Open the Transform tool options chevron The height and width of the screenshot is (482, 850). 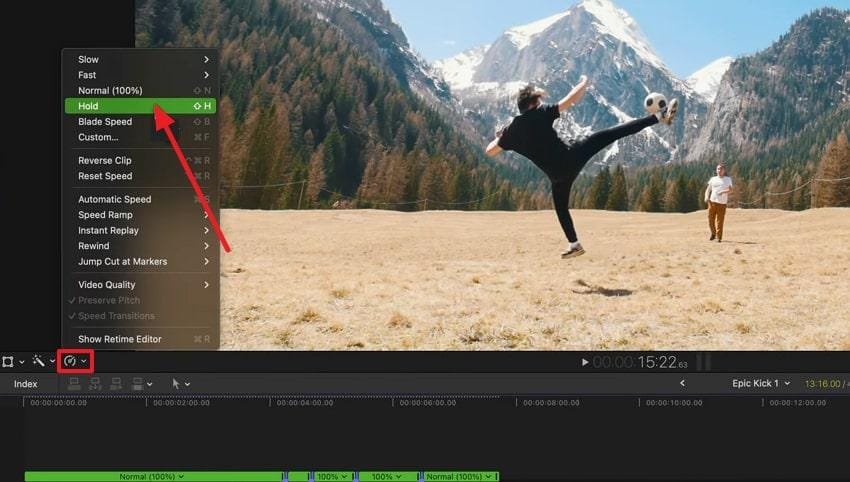point(22,362)
